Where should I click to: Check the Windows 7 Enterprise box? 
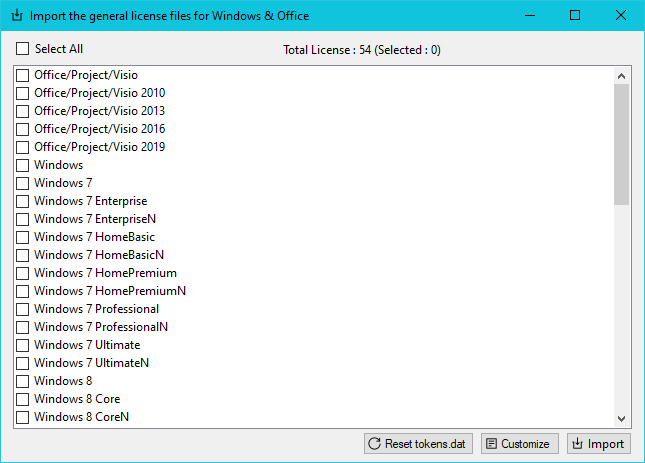click(x=23, y=201)
